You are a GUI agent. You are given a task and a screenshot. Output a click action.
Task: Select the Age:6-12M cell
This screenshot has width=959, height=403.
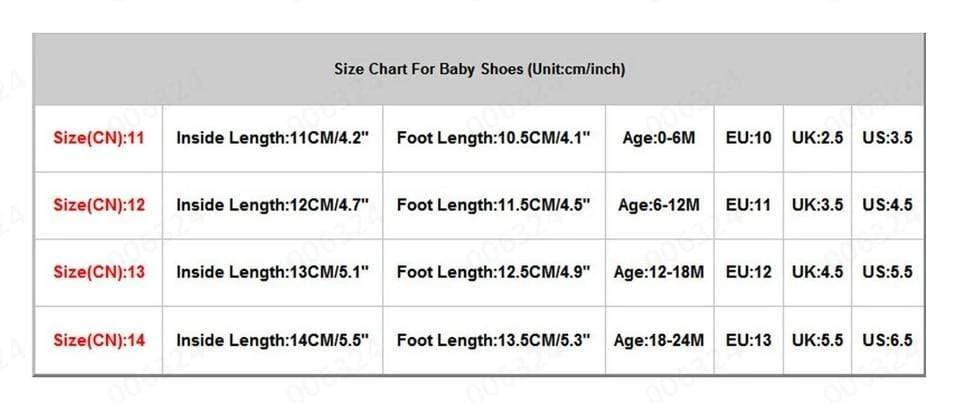coord(658,205)
